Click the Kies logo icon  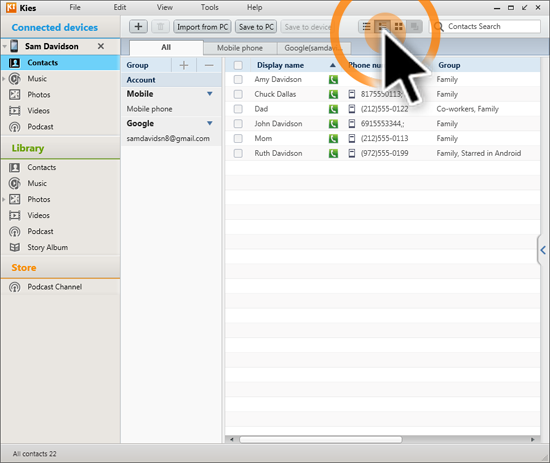point(12,7)
